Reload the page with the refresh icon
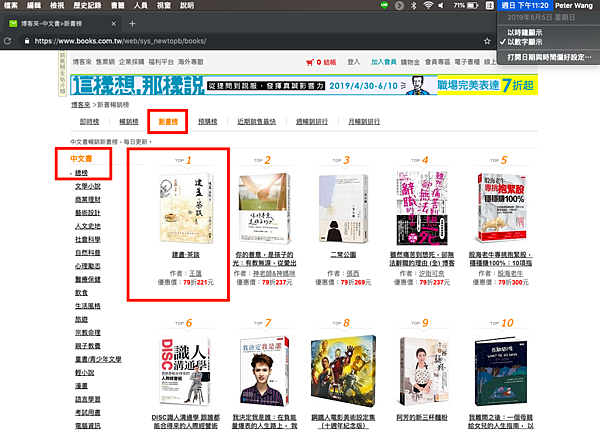600x432 pixels. [x=7, y=41]
